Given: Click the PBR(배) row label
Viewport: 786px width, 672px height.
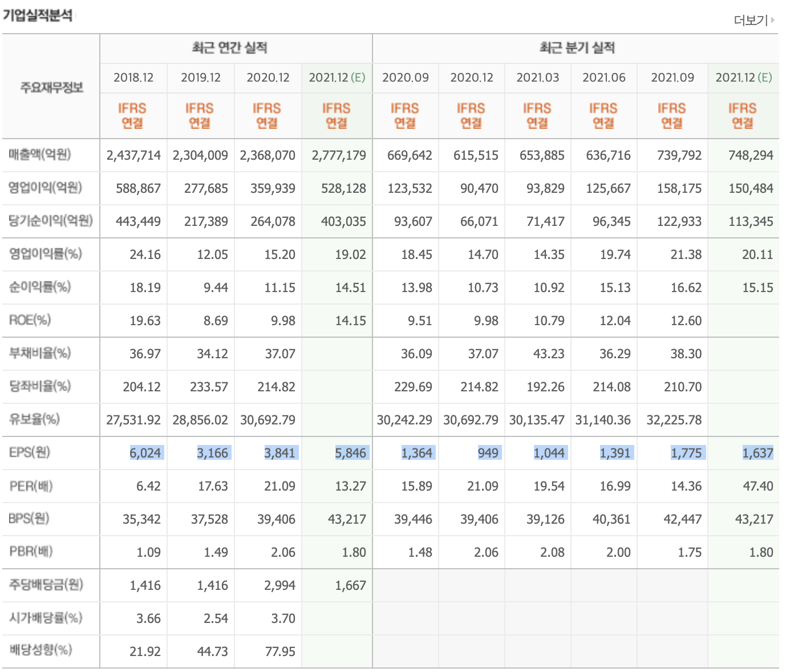Looking at the screenshot, I should tap(31, 552).
